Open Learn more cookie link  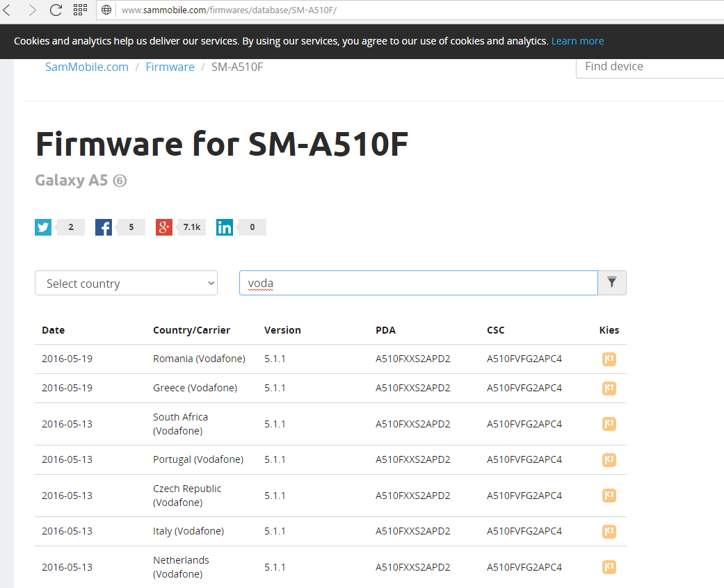[x=577, y=41]
